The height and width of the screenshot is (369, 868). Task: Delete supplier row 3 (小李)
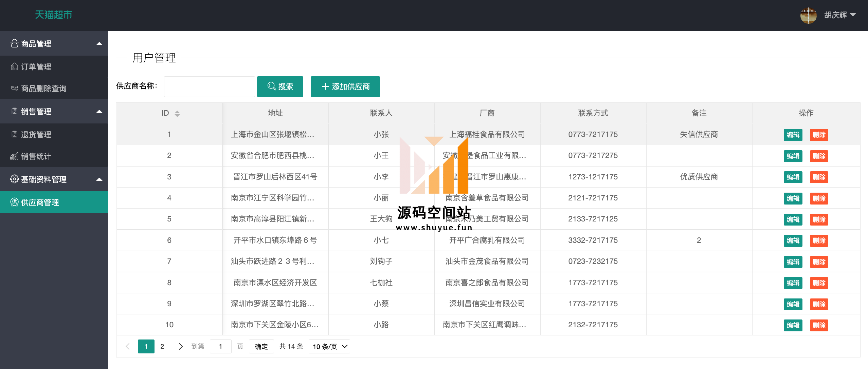click(x=819, y=177)
